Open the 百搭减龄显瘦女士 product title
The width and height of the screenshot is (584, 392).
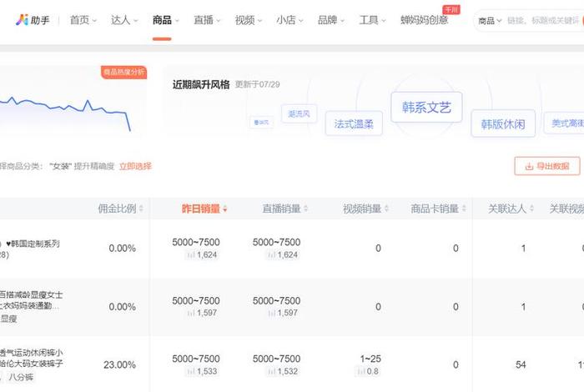pos(32,300)
